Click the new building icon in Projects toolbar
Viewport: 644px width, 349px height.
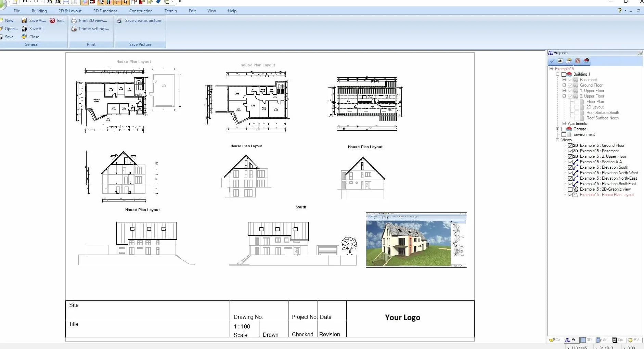coord(586,61)
